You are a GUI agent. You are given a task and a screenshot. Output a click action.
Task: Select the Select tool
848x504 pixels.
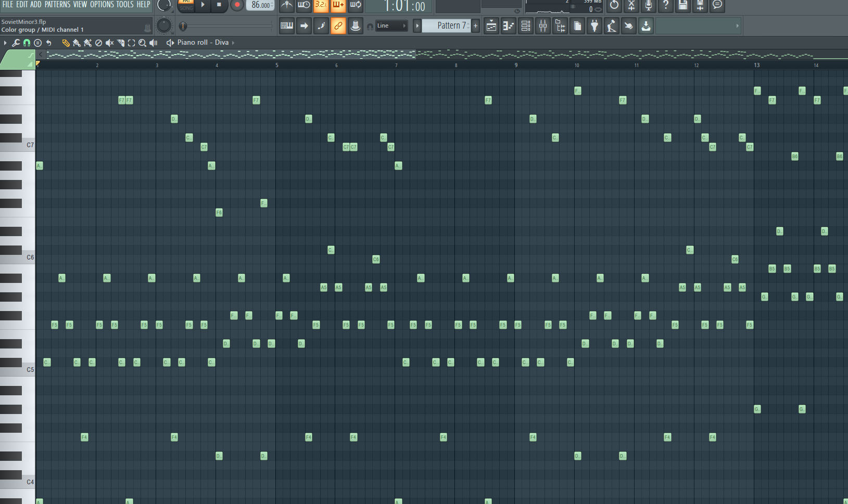click(x=132, y=43)
